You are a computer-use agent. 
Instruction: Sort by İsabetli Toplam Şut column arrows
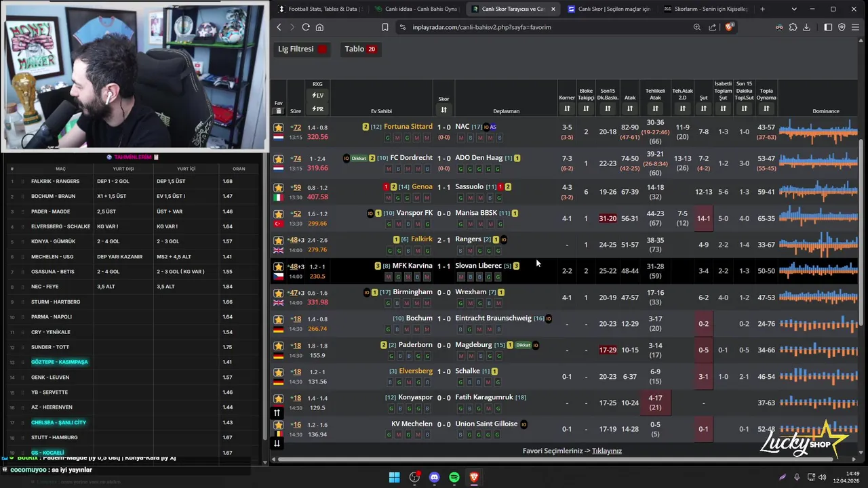click(723, 108)
